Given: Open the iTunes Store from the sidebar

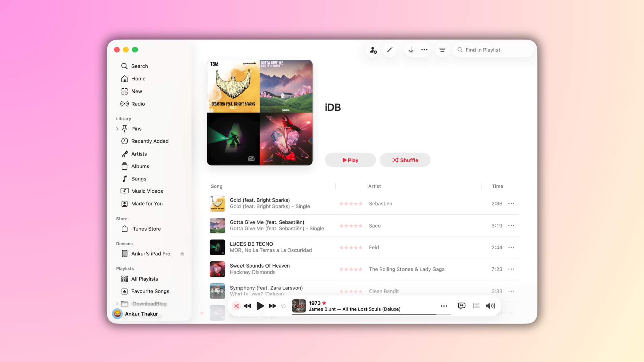Looking at the screenshot, I should coord(146,229).
